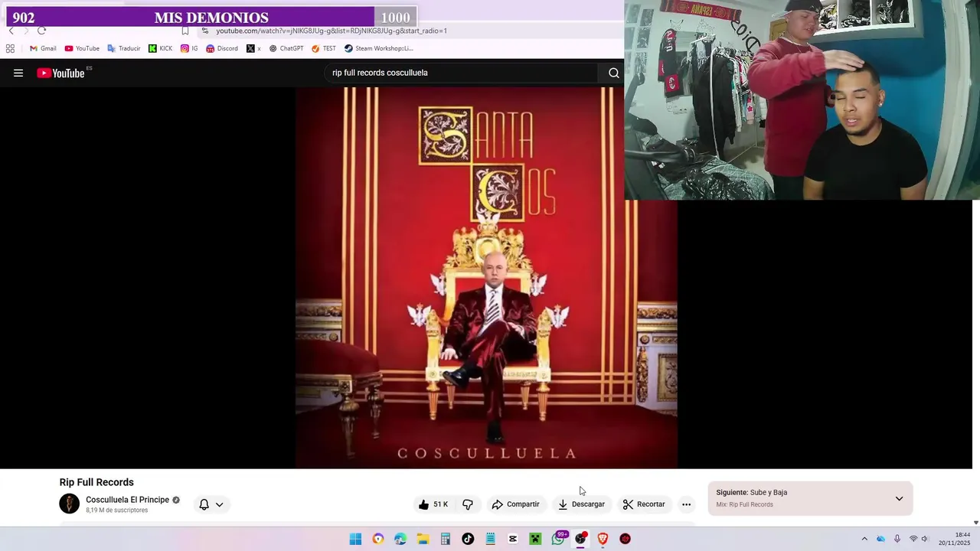980x551 pixels.
Task: Click the Cosculluela channel avatar
Action: [70, 504]
